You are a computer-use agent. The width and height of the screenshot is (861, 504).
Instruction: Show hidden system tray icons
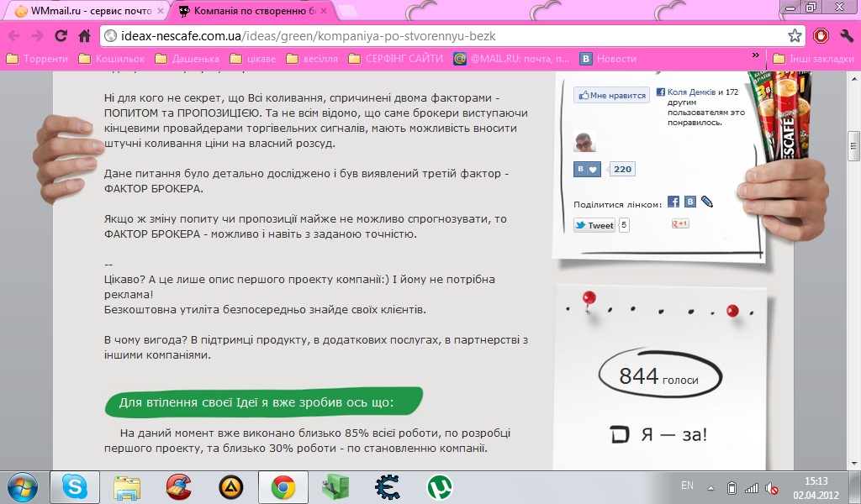(x=711, y=487)
